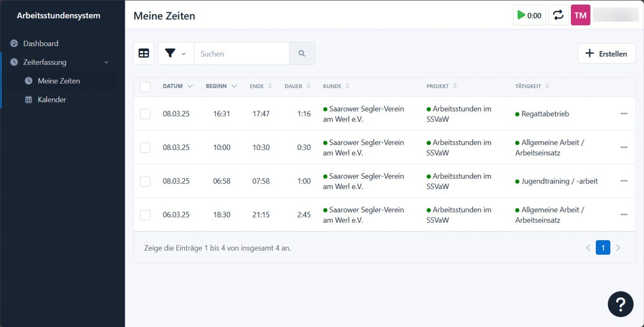Check the select-all checkbox in table header
644x327 pixels.
145,86
